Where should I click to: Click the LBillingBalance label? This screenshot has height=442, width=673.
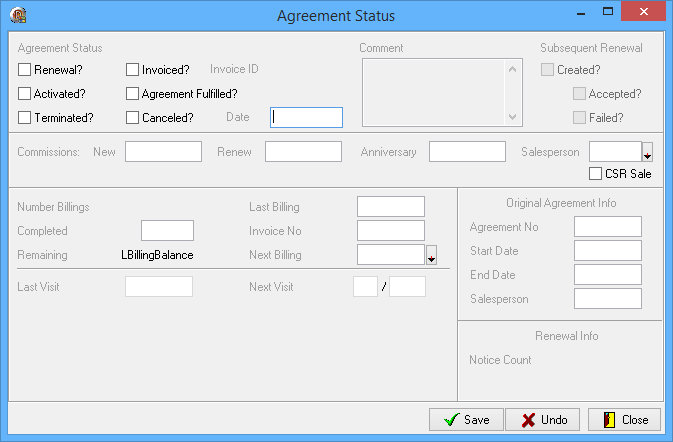[157, 255]
